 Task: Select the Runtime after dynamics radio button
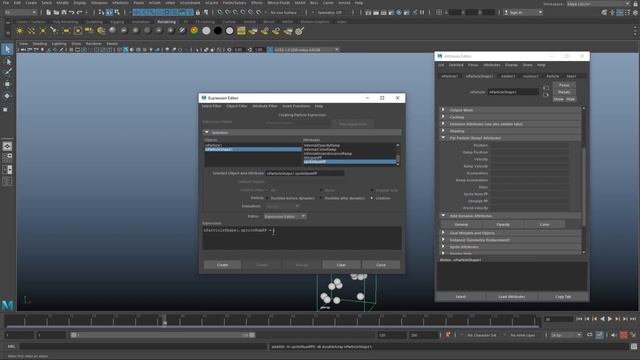321,198
